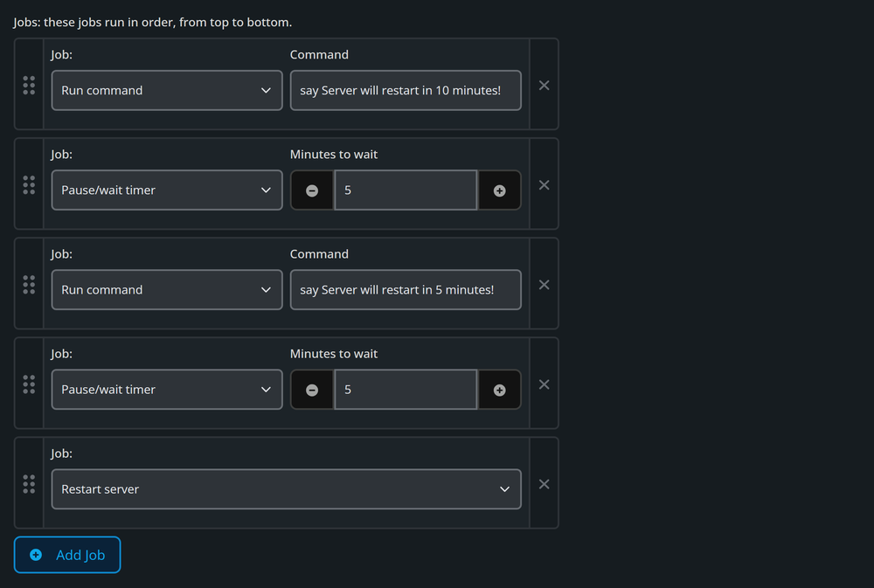Increase minutes on second wait timer
The image size is (874, 588).
coord(500,391)
